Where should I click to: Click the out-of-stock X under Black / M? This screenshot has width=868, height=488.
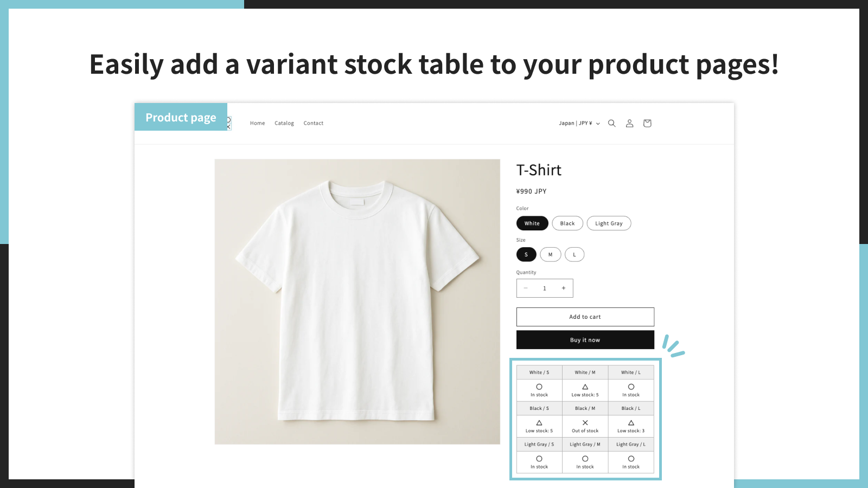585,422
